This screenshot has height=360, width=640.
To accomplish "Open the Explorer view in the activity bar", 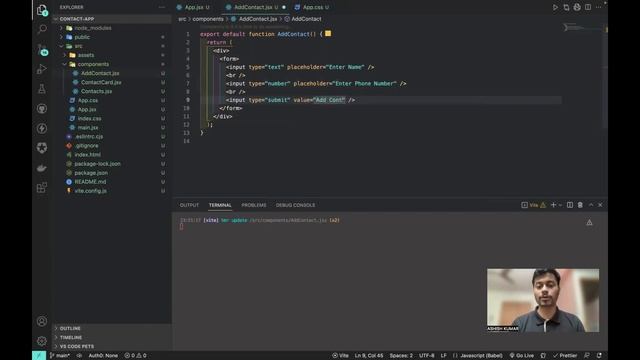I will coord(42,9).
